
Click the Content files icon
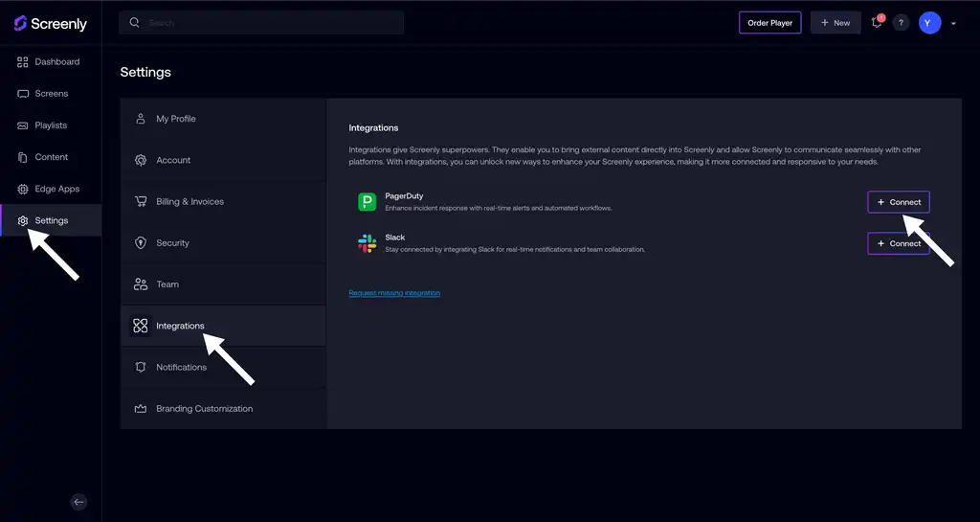[x=23, y=157]
